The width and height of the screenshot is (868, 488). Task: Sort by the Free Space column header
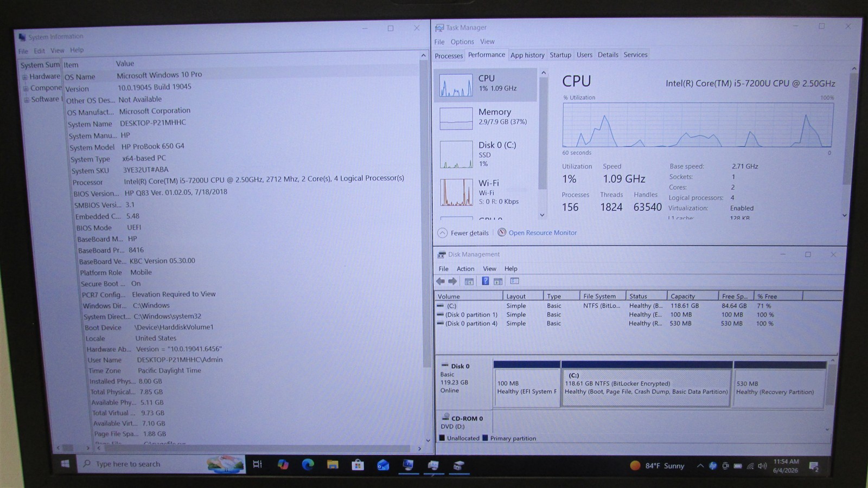click(x=736, y=296)
